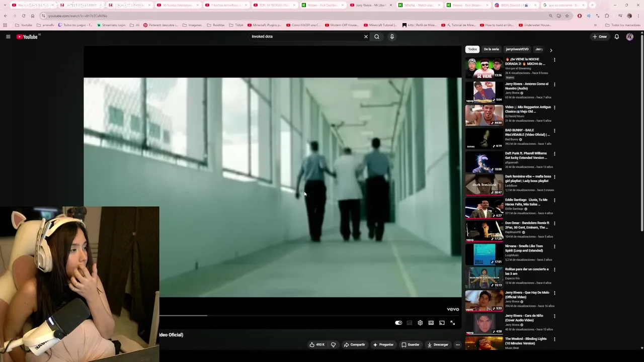Viewport: 644px width, 362px height.
Task: Like the video with 493 K
Action: [x=317, y=345]
